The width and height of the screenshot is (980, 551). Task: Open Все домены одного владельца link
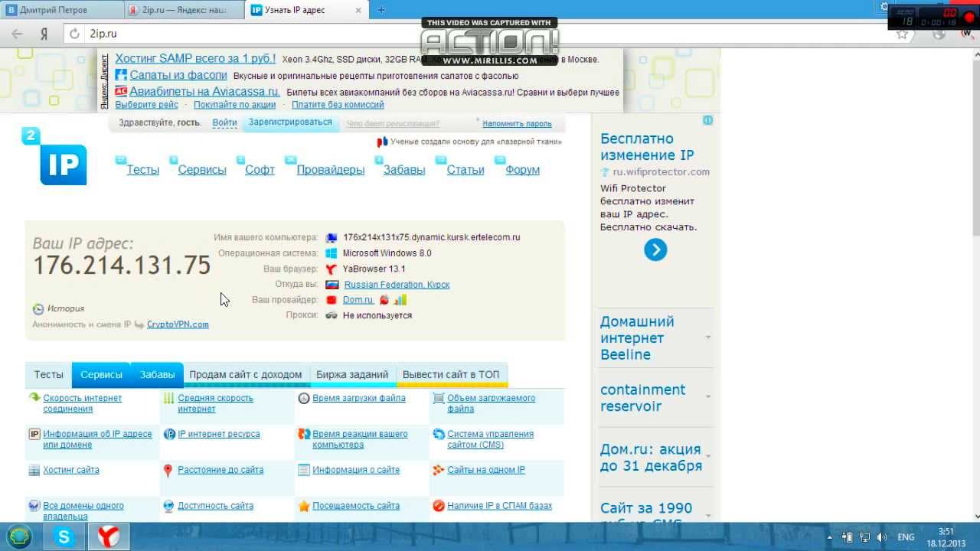coord(83,511)
